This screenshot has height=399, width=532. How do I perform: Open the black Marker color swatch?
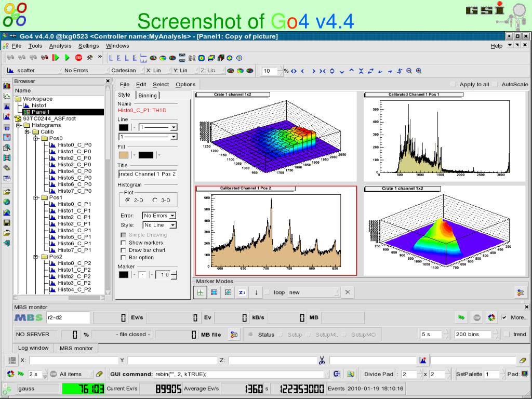(124, 274)
